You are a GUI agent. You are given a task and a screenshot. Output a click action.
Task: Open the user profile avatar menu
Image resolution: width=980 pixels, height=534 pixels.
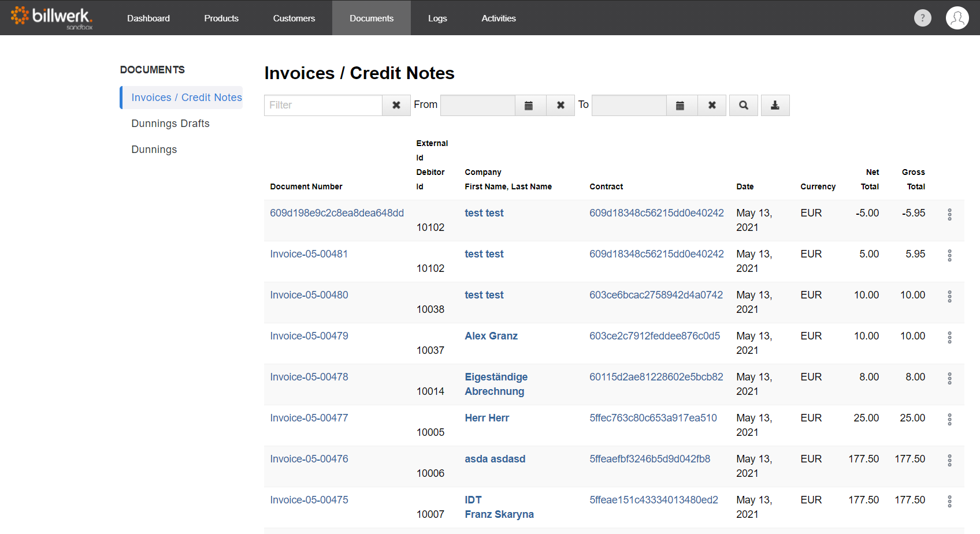957,18
